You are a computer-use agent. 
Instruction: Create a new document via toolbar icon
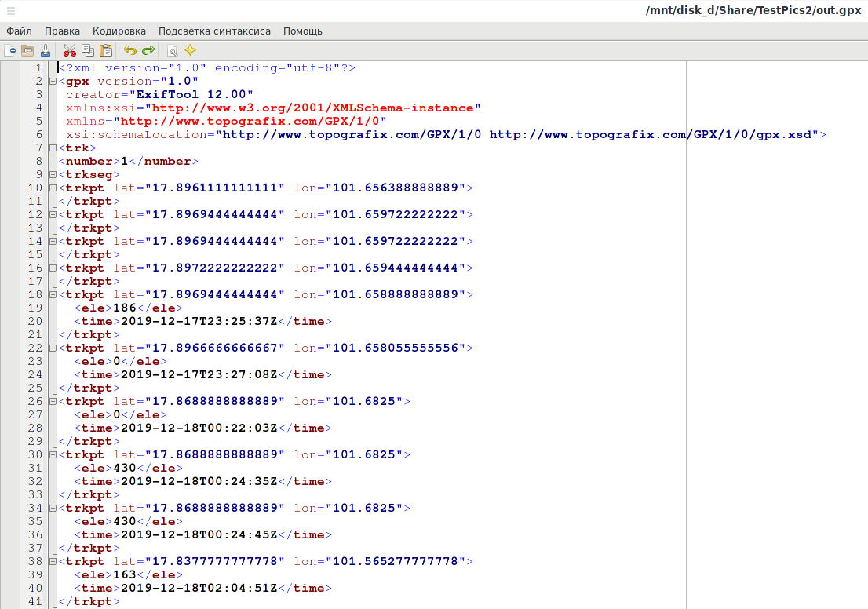(10, 51)
